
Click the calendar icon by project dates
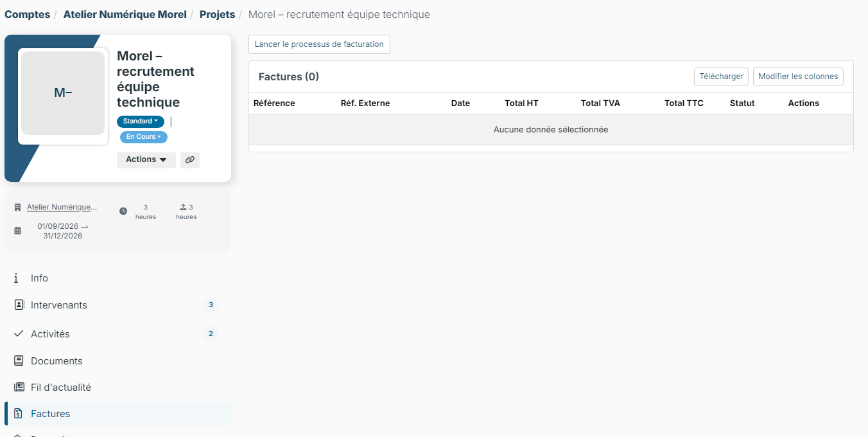click(x=18, y=231)
